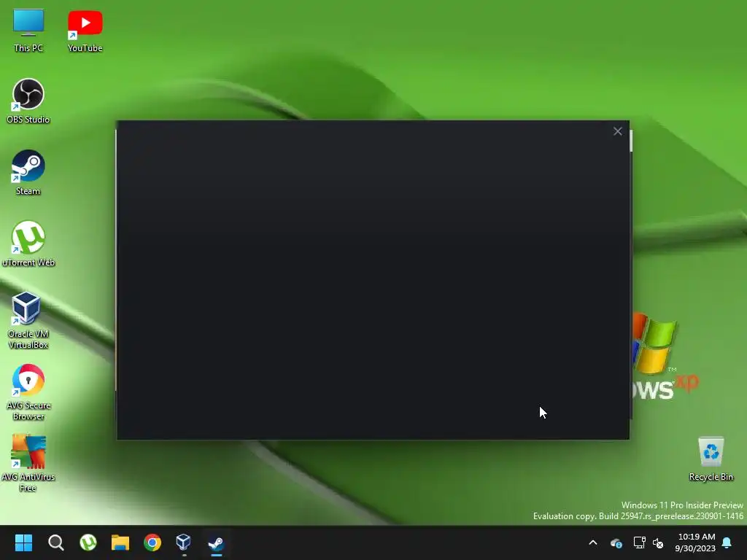
Task: Click the Steam taskbar button
Action: (216, 542)
